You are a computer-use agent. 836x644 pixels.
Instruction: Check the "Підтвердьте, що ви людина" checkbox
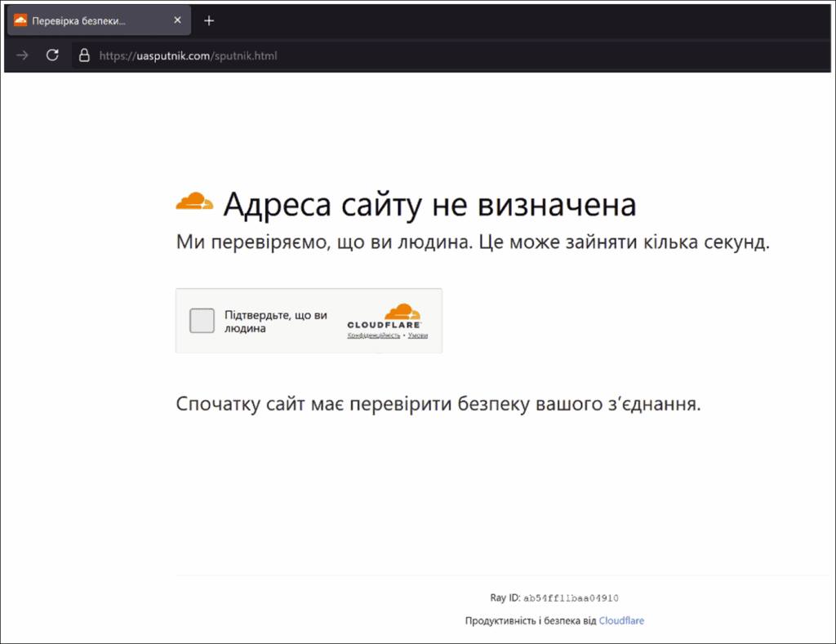[202, 321]
